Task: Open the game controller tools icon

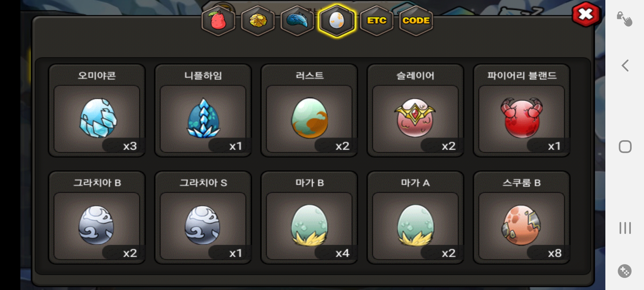Action: (625, 271)
